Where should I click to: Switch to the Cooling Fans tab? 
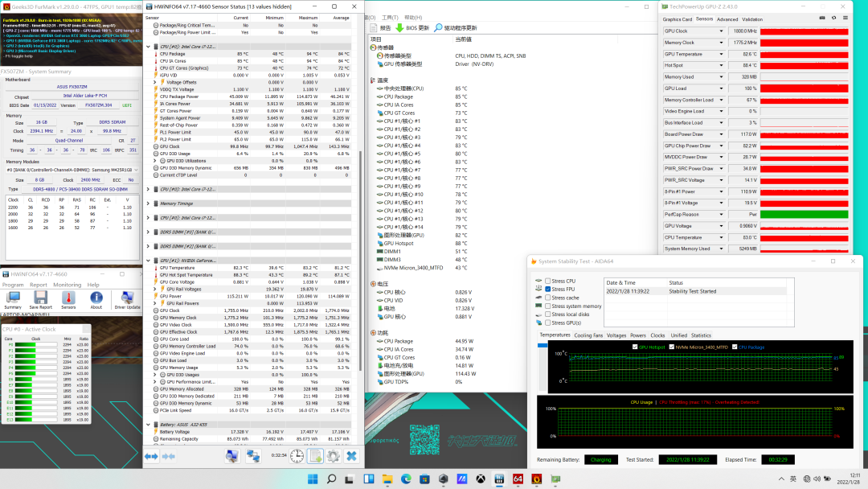588,335
